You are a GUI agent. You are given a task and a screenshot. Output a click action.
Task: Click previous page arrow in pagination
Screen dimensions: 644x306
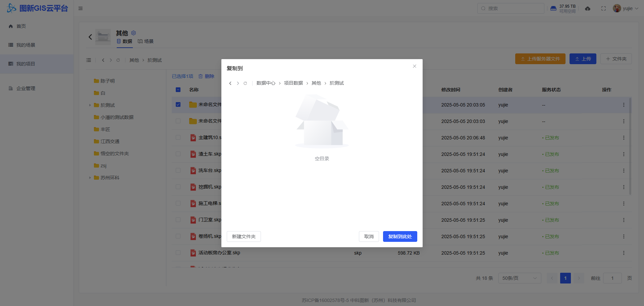coord(552,278)
